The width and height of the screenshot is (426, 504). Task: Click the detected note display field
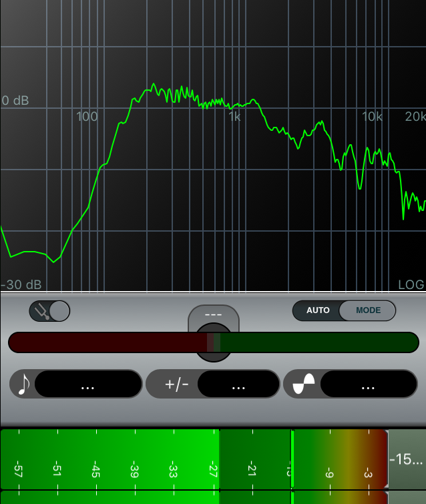(88, 385)
